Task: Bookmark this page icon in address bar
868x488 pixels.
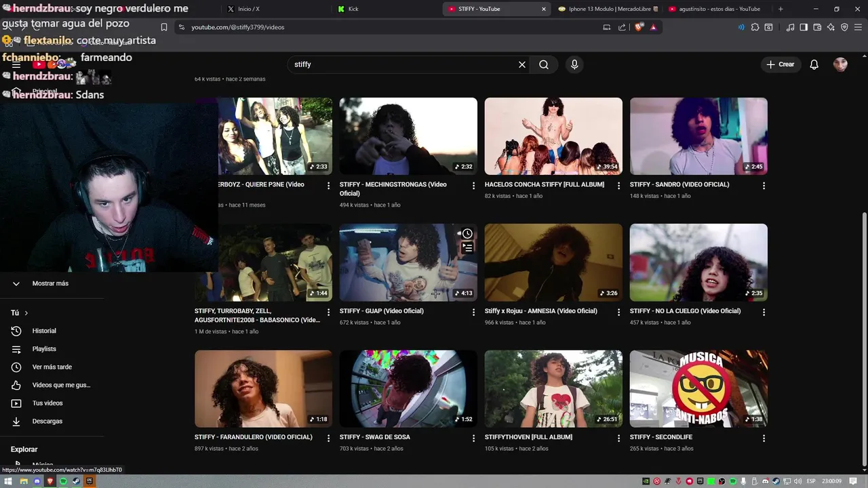Action: (x=163, y=27)
